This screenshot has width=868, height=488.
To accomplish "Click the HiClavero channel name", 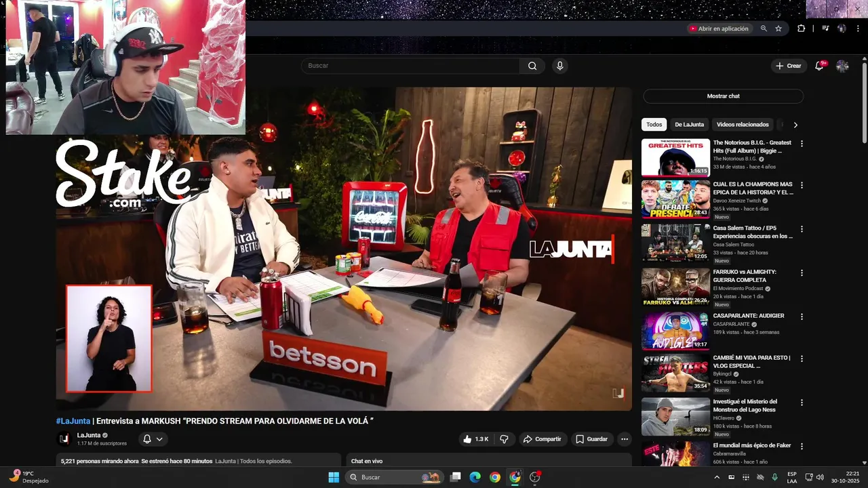I will point(725,418).
